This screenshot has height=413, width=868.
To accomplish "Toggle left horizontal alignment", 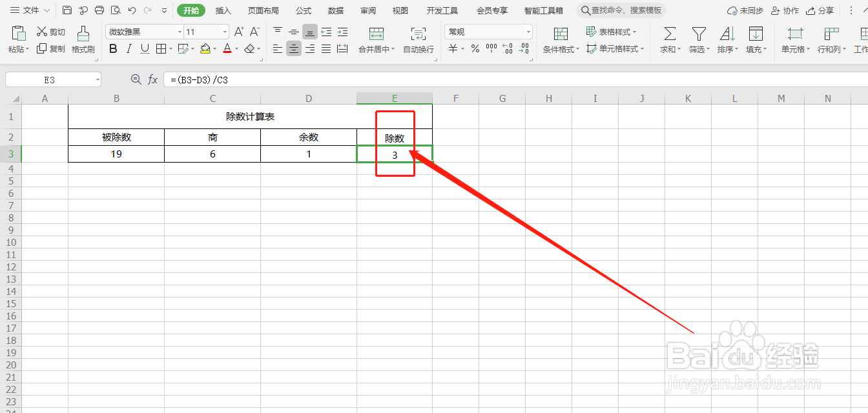I will click(x=278, y=48).
